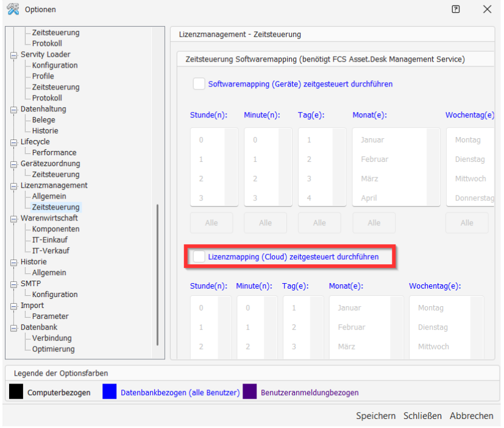The image size is (504, 428).
Task: Click the Speichern button
Action: (375, 416)
